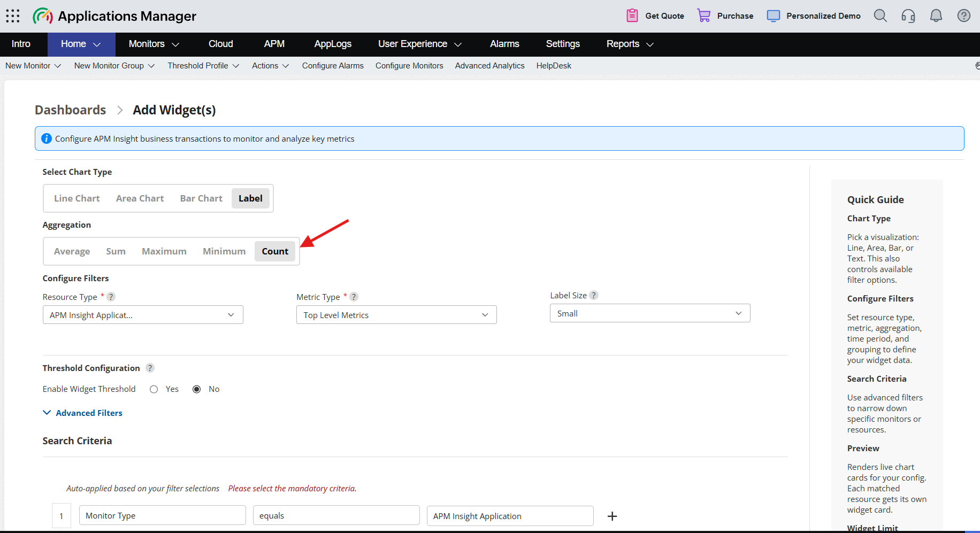Open the New Monitor Group dropdown
Viewport: 980px width, 533px height.
coord(114,66)
